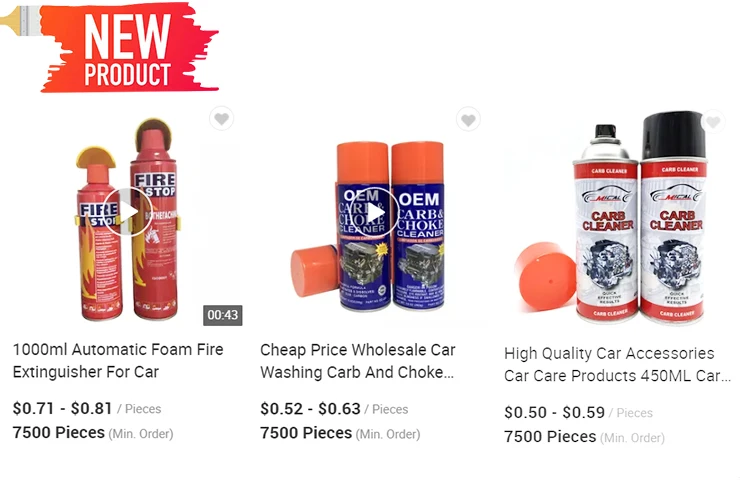750x500 pixels.
Task: Play the OEM Carb & Choke Cleaner video
Action: pos(375,211)
